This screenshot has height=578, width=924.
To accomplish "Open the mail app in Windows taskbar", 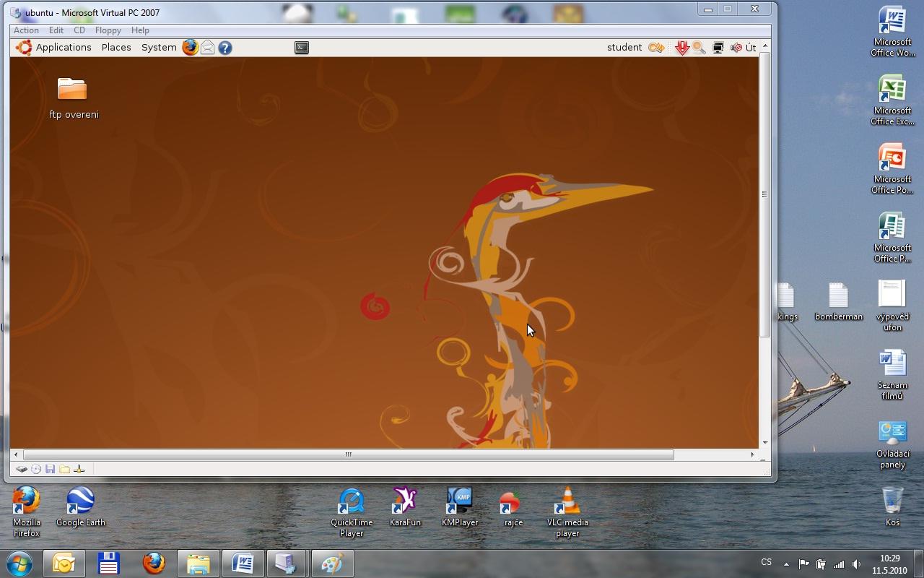I will click(64, 564).
